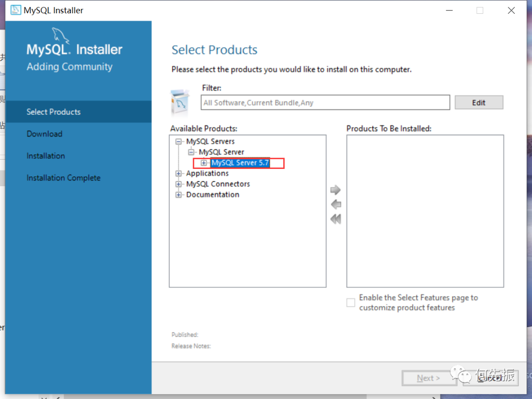Viewport: 532px width, 399px height.
Task: Collapse the MySQL Server sub-node
Action: (x=191, y=152)
